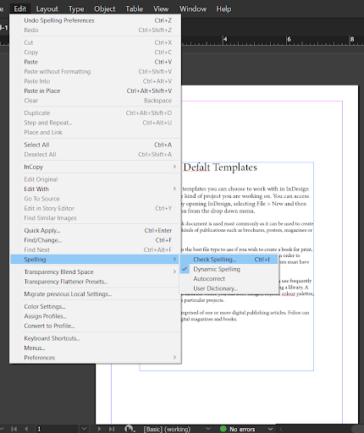
Task: Expand Preferences submenu
Action: (96, 357)
